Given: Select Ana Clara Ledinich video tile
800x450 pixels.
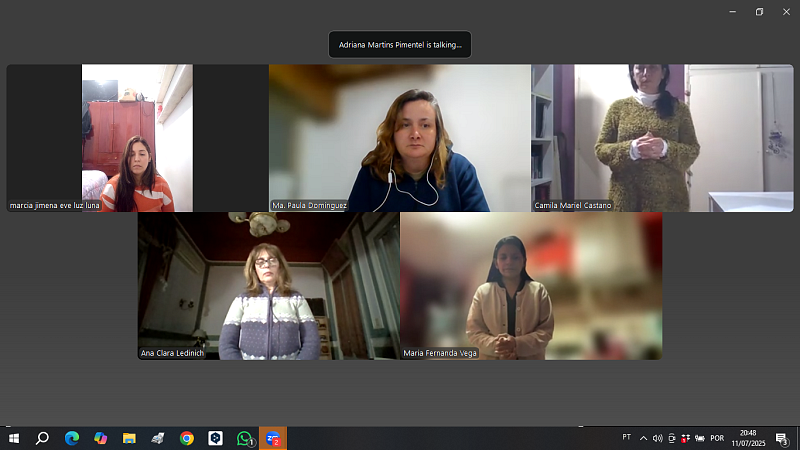Looking at the screenshot, I should click(268, 285).
